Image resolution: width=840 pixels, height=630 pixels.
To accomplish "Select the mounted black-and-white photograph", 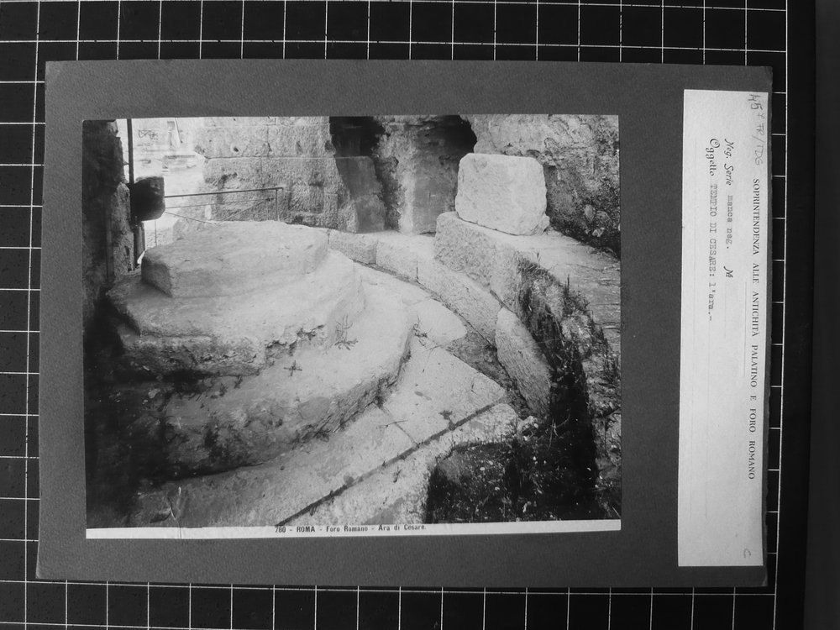I will [352, 326].
